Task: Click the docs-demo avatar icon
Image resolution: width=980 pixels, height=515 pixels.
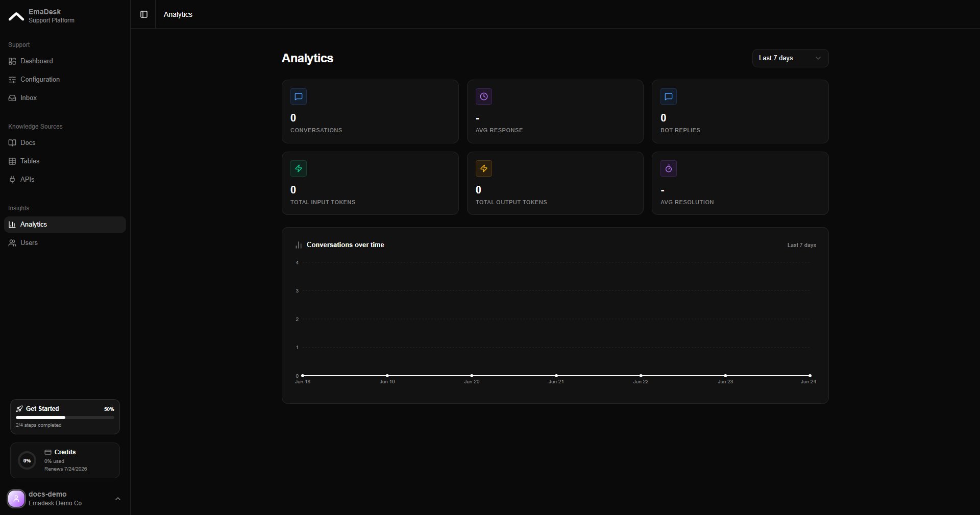Action: 16,499
